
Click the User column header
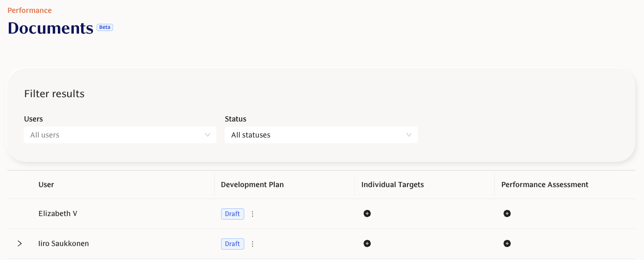click(x=46, y=185)
